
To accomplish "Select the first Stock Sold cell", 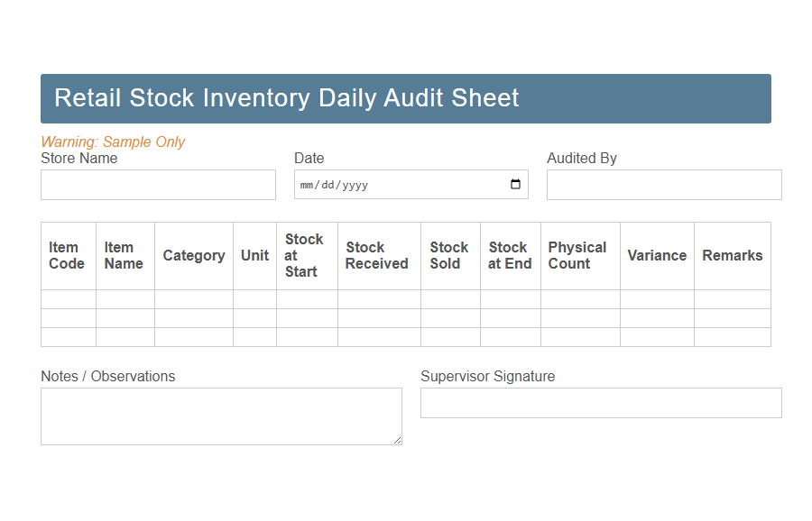I will [x=449, y=298].
